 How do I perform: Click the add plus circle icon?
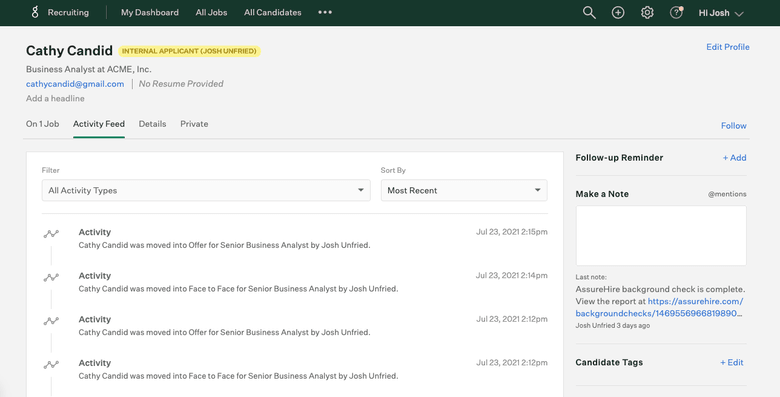[x=618, y=12]
